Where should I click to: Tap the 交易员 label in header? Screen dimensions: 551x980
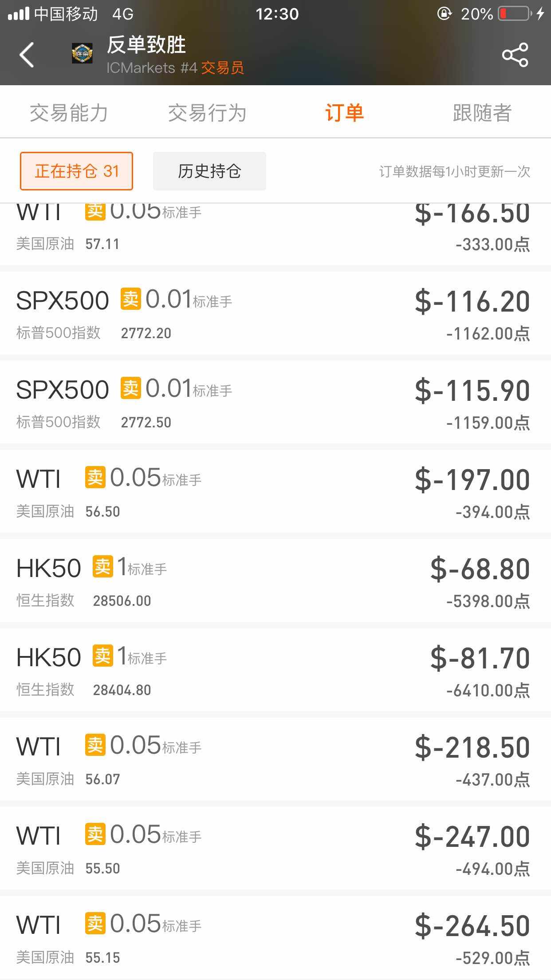pyautogui.click(x=223, y=68)
